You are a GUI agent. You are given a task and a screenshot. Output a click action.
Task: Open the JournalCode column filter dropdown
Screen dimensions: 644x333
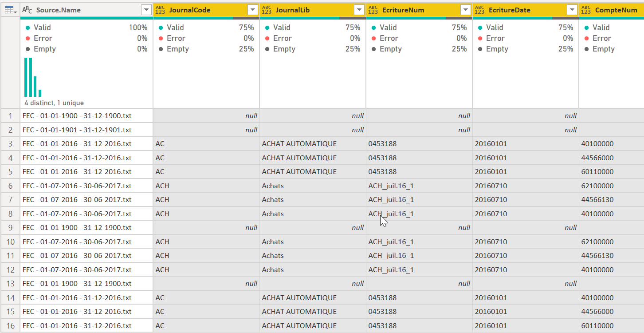tap(252, 10)
